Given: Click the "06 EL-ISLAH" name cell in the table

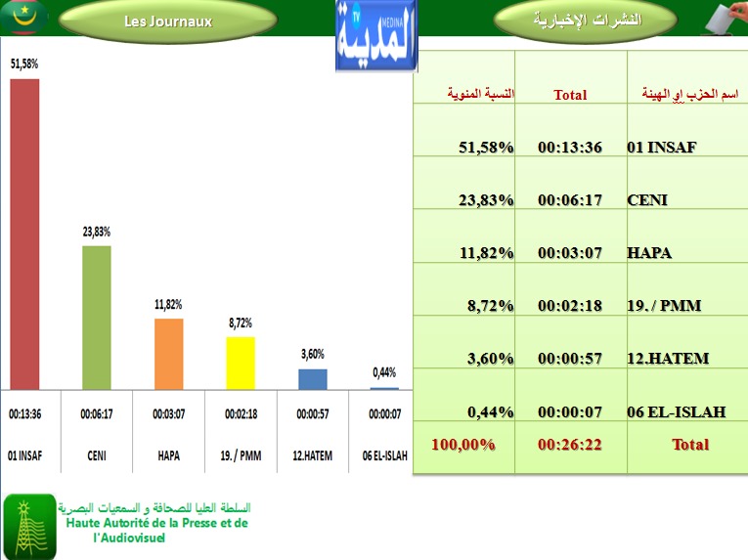Looking at the screenshot, I should [x=676, y=411].
